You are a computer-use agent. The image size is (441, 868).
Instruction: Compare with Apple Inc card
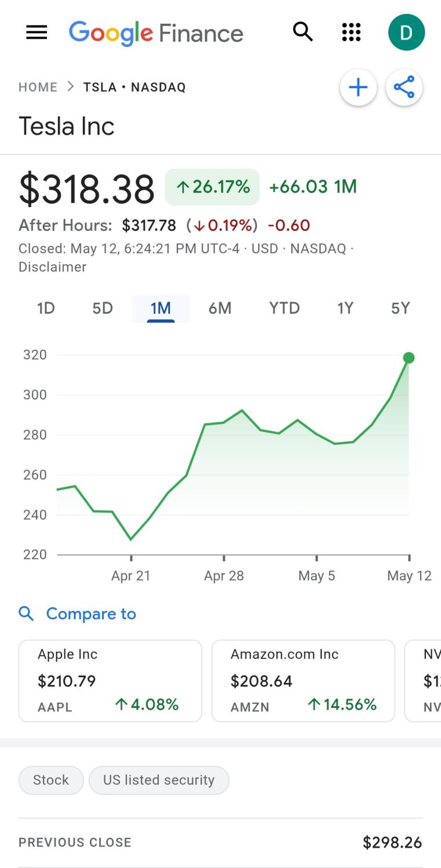pos(110,681)
